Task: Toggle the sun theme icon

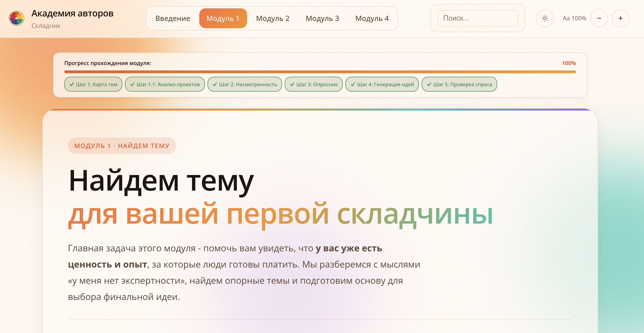Action: coord(545,18)
